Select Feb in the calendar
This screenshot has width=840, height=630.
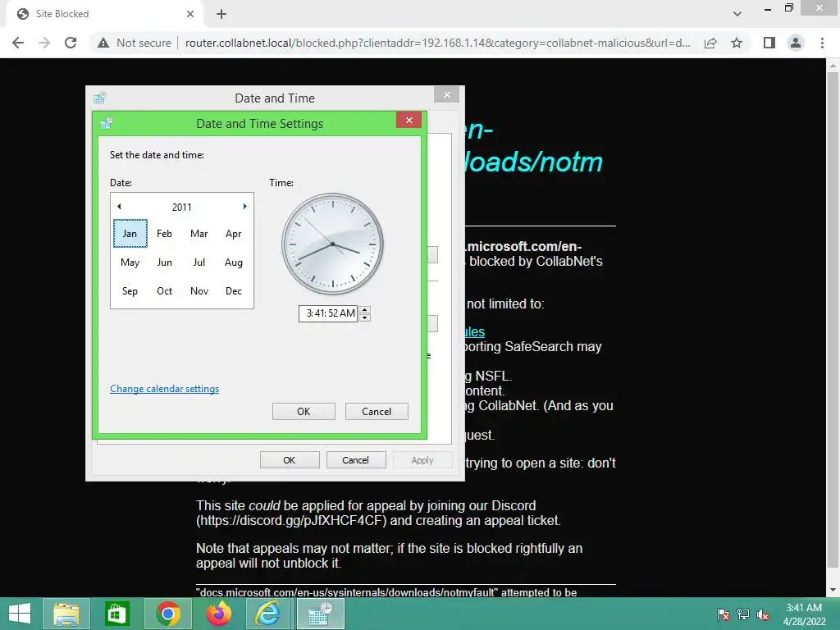(x=164, y=234)
